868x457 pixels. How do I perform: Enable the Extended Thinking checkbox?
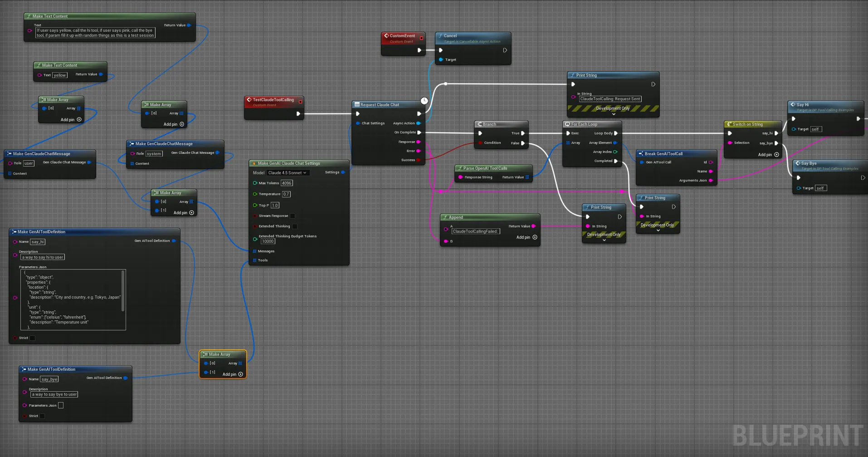click(294, 226)
